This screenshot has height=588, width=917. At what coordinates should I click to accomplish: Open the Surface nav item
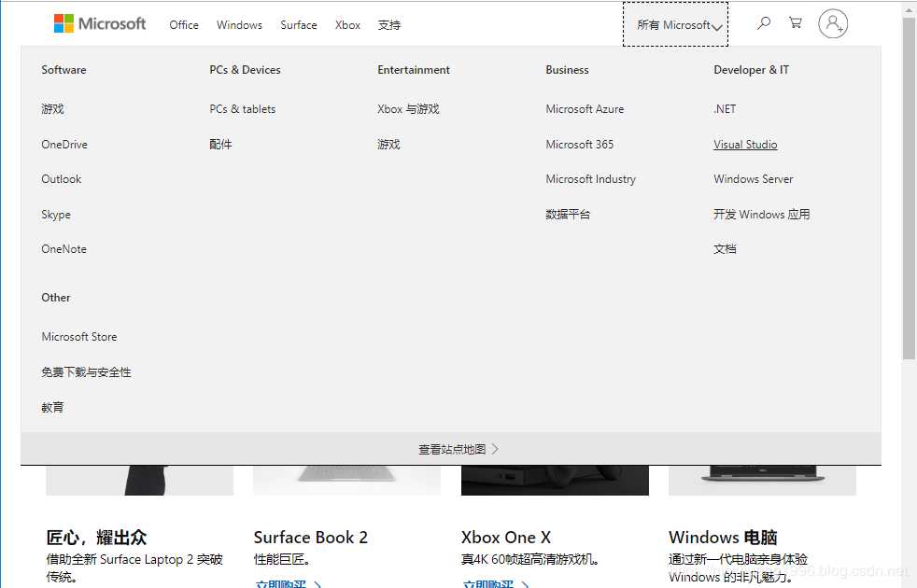pos(298,25)
